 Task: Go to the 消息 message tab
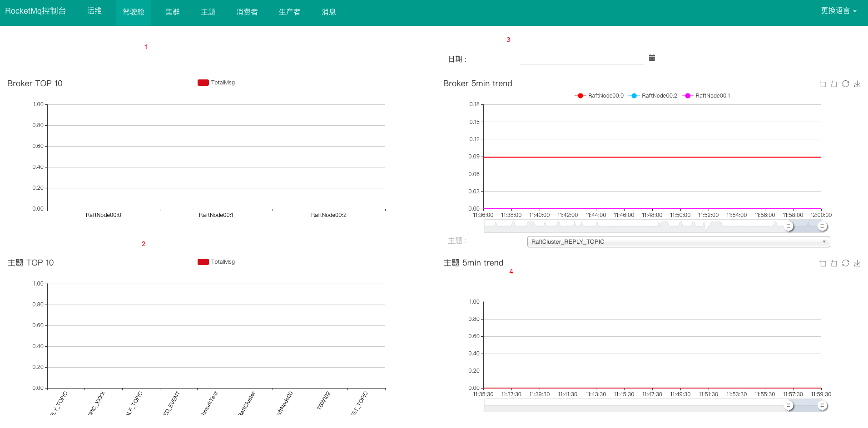pos(329,12)
